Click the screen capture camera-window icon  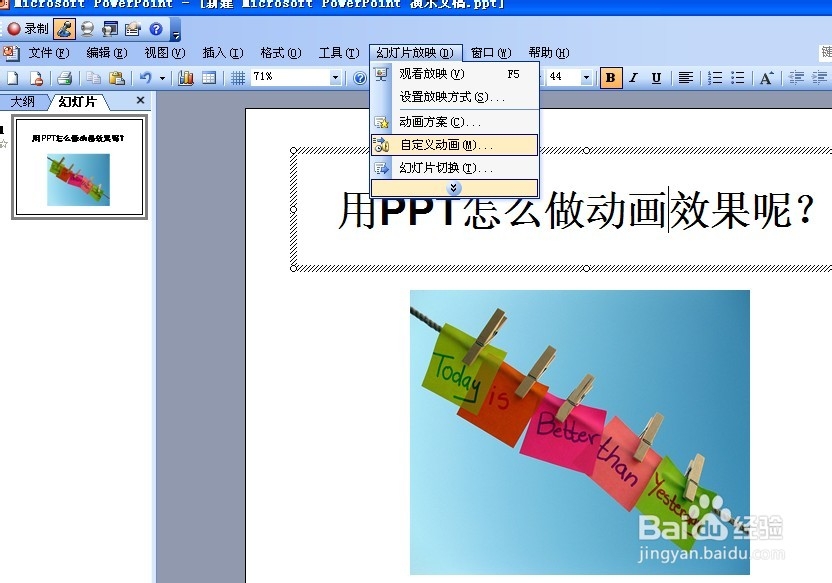pyautogui.click(x=110, y=29)
